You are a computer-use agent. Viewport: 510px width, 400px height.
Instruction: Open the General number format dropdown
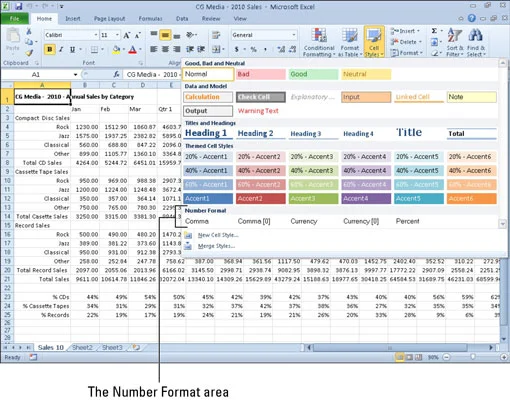click(x=294, y=35)
